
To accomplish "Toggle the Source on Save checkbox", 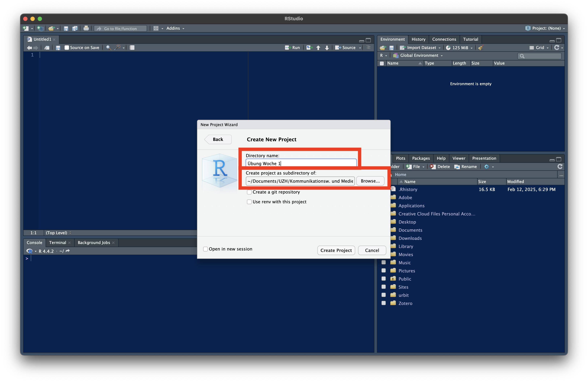I will click(x=67, y=48).
